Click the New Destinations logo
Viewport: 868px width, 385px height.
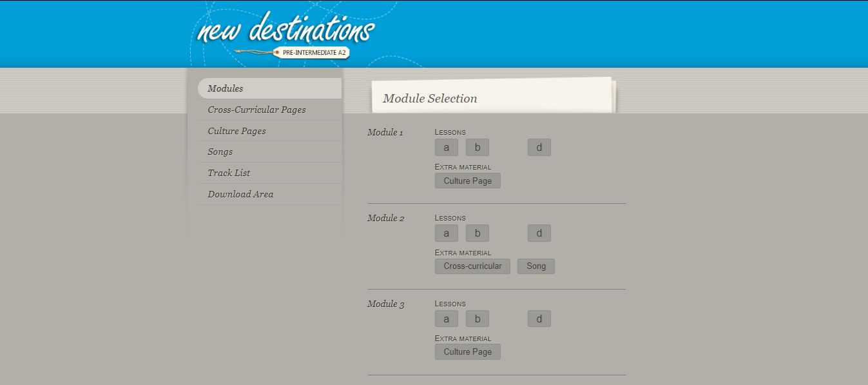[x=285, y=29]
